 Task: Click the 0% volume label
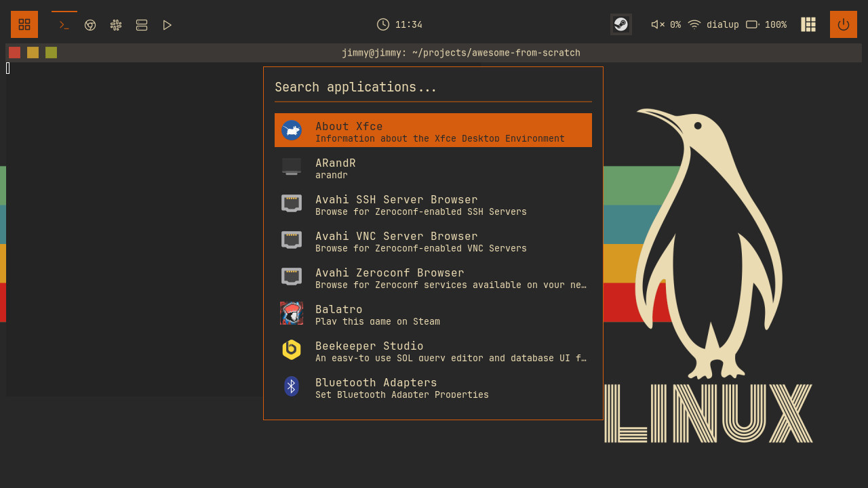point(675,24)
